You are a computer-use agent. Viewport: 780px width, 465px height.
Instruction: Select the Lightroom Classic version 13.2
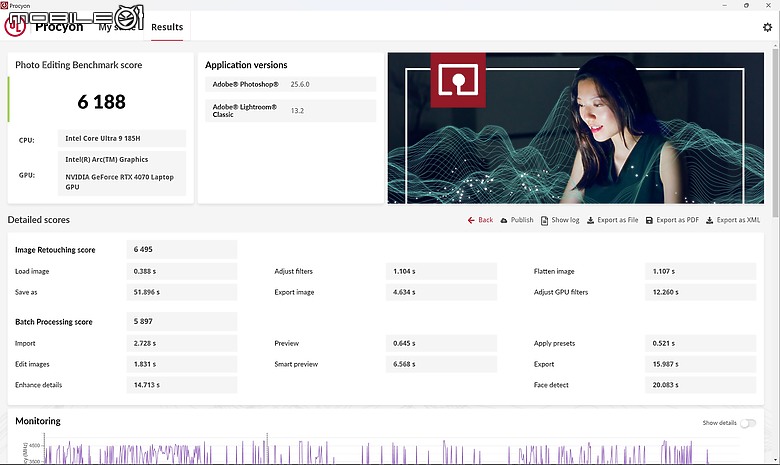[297, 110]
